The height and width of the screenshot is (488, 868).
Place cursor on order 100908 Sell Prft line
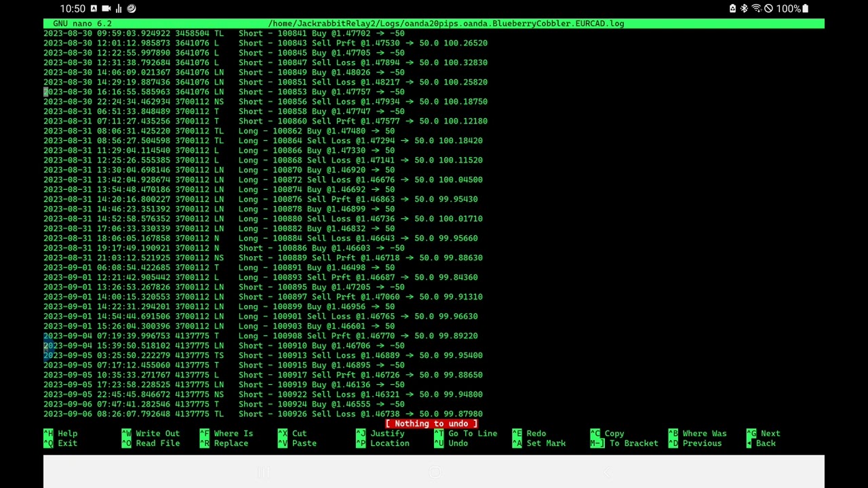point(260,335)
